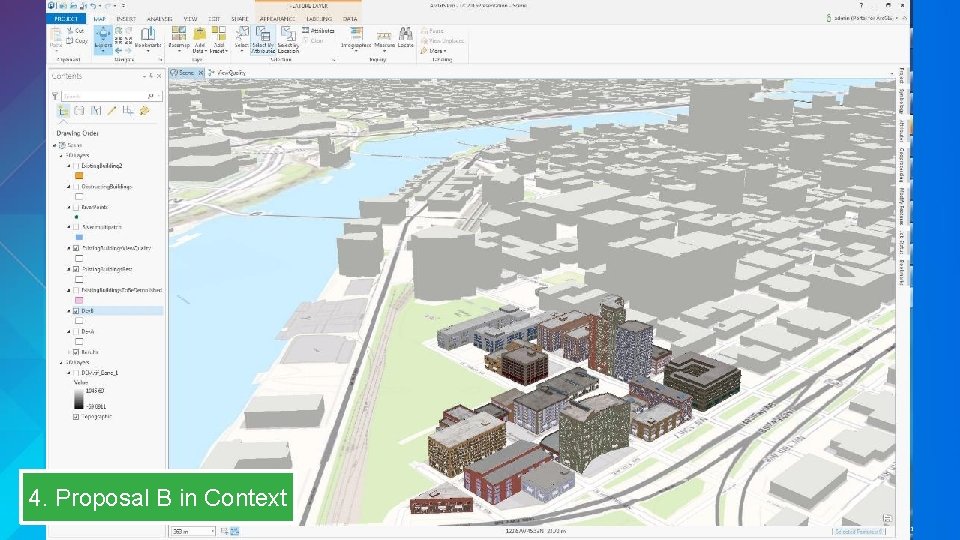Click the Clear selection button
960x540 pixels.
313,41
